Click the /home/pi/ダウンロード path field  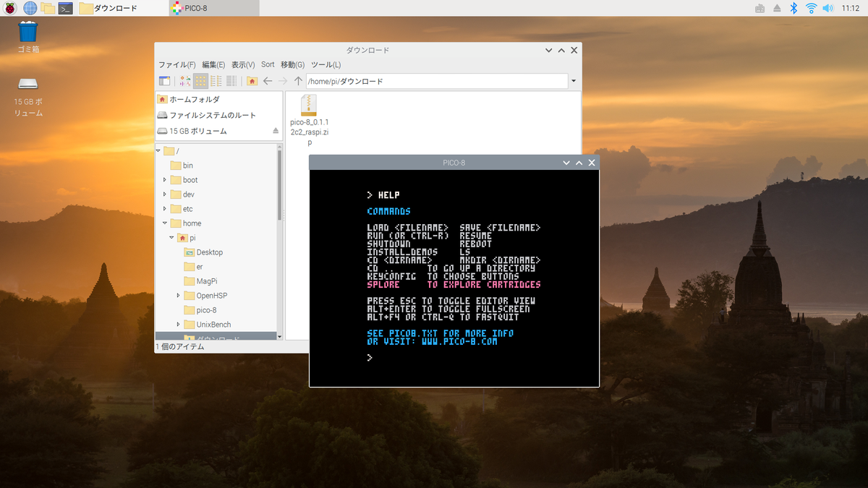point(437,81)
